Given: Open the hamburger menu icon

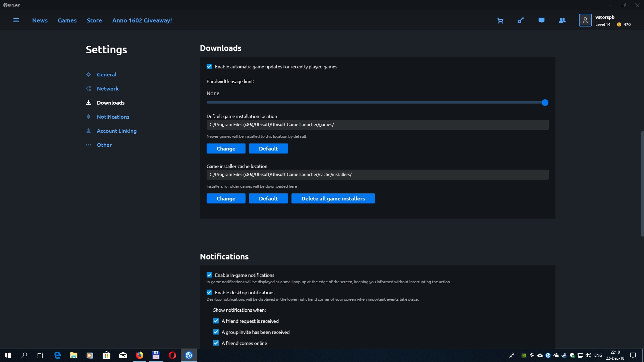Looking at the screenshot, I should coord(16,20).
